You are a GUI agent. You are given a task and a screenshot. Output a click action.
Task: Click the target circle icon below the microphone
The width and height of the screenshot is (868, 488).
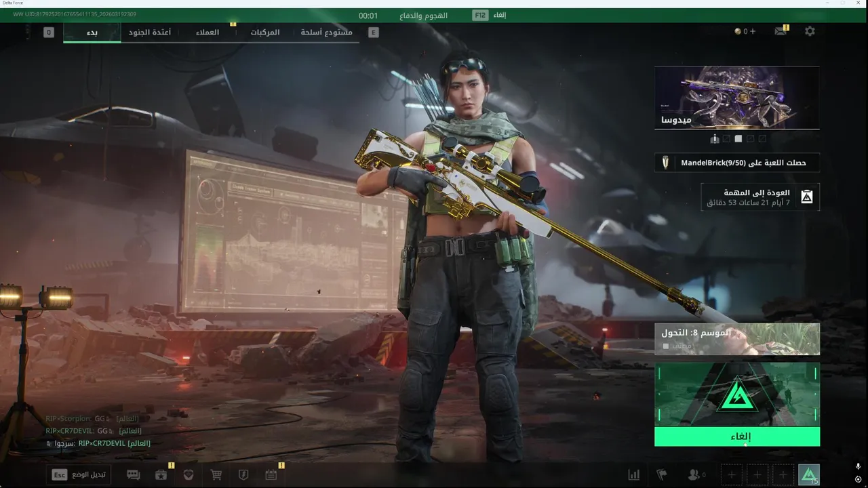pyautogui.click(x=859, y=480)
